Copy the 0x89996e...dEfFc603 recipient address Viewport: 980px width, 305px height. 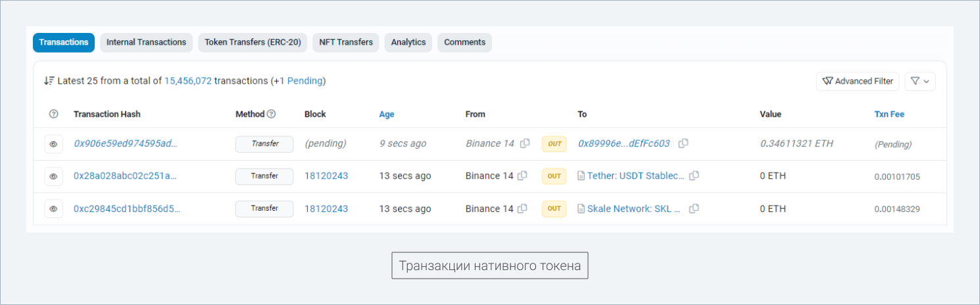click(x=683, y=144)
